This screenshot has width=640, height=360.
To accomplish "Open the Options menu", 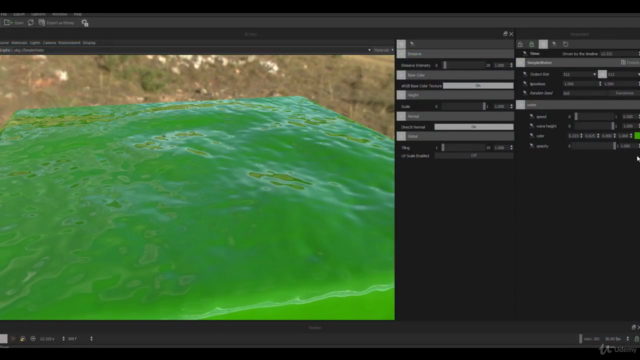I will tap(38, 14).
